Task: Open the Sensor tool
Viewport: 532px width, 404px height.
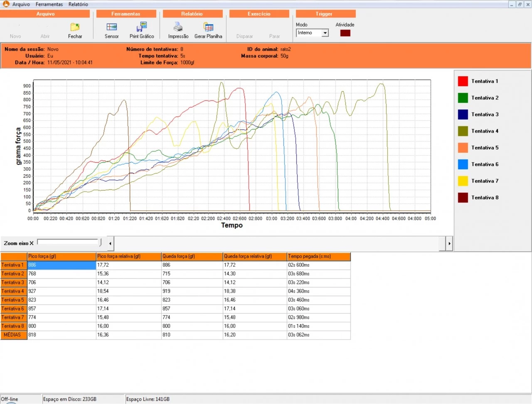Action: pyautogui.click(x=111, y=27)
